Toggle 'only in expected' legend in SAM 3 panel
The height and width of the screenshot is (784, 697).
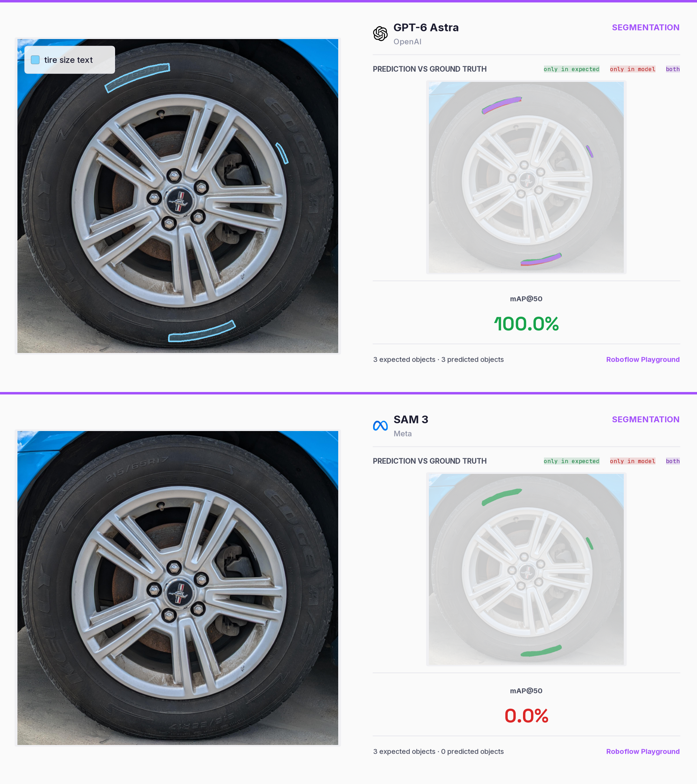point(571,461)
